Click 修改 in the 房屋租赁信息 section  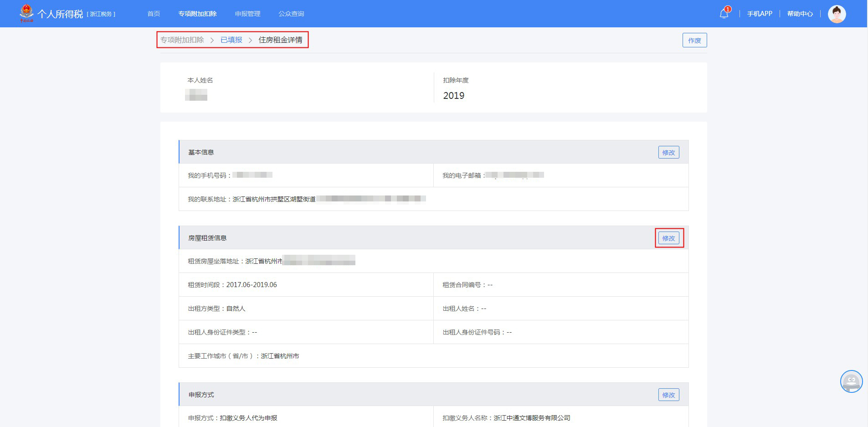[x=668, y=238]
